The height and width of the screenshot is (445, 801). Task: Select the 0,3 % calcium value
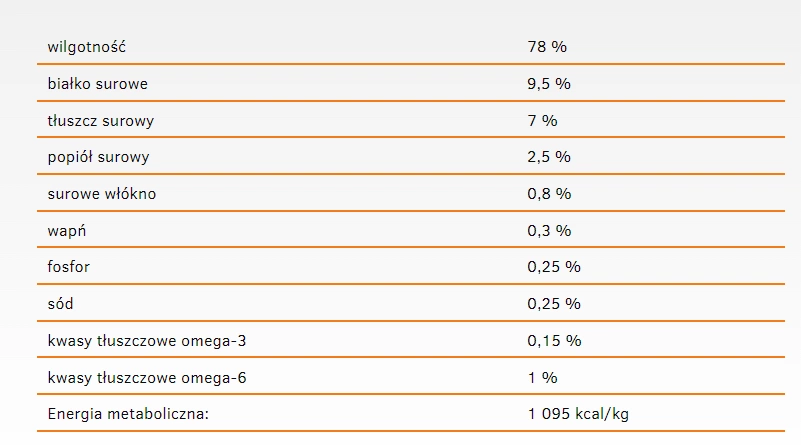pyautogui.click(x=549, y=231)
